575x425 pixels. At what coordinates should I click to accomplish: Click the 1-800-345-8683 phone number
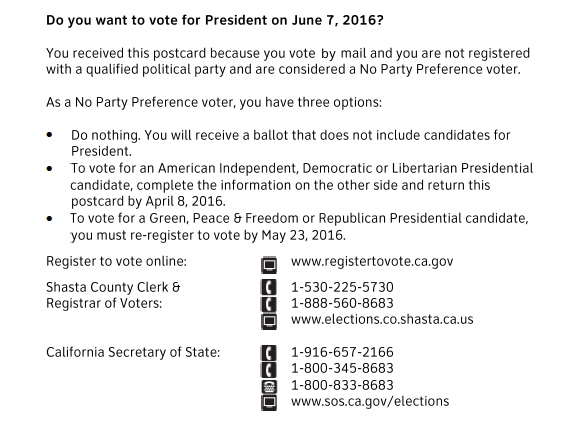pos(342,368)
